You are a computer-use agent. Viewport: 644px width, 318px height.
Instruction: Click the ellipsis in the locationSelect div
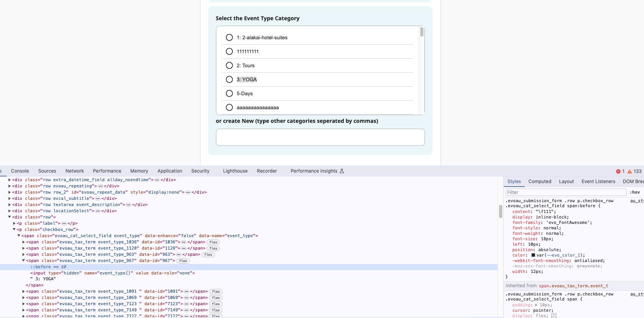tap(98, 211)
